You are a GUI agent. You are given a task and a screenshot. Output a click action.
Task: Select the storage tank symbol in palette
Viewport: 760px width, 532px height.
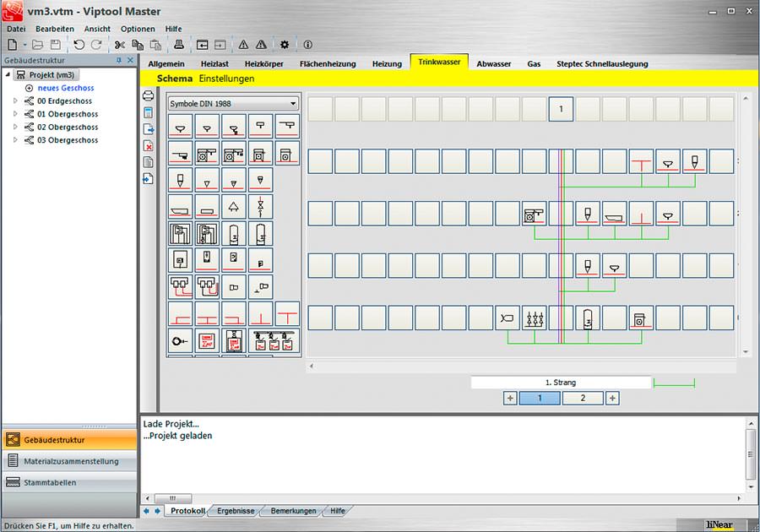(234, 234)
